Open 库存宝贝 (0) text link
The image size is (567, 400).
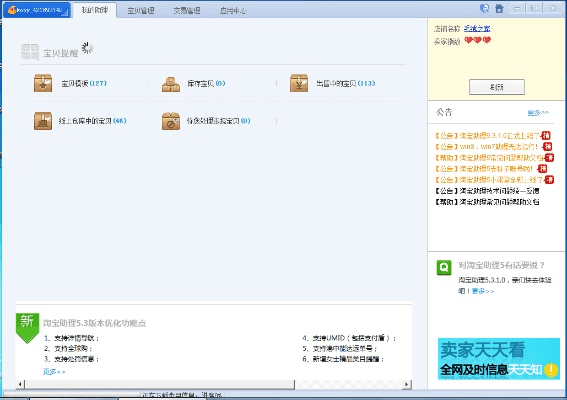pos(206,84)
